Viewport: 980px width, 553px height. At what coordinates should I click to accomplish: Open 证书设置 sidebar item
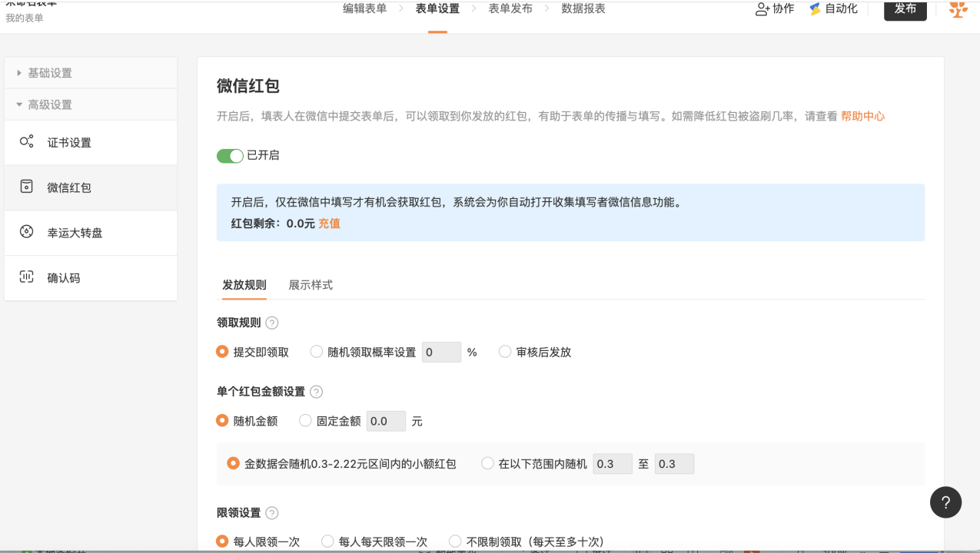pyautogui.click(x=91, y=143)
